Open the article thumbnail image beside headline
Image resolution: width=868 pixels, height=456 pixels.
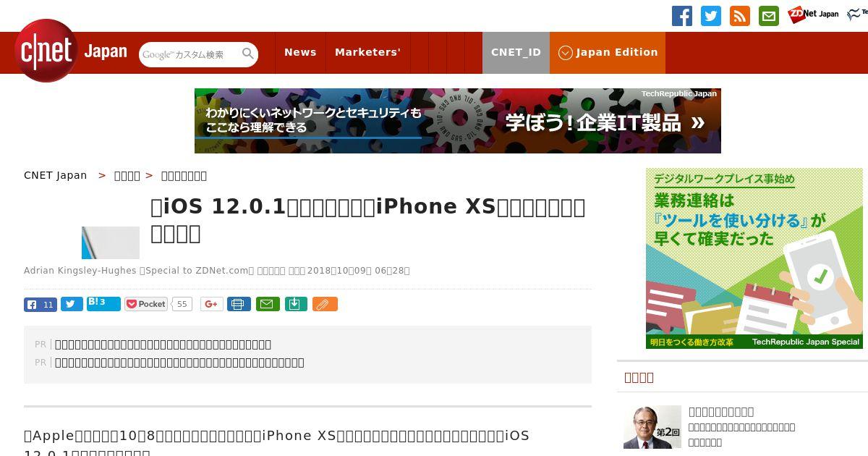[111, 242]
